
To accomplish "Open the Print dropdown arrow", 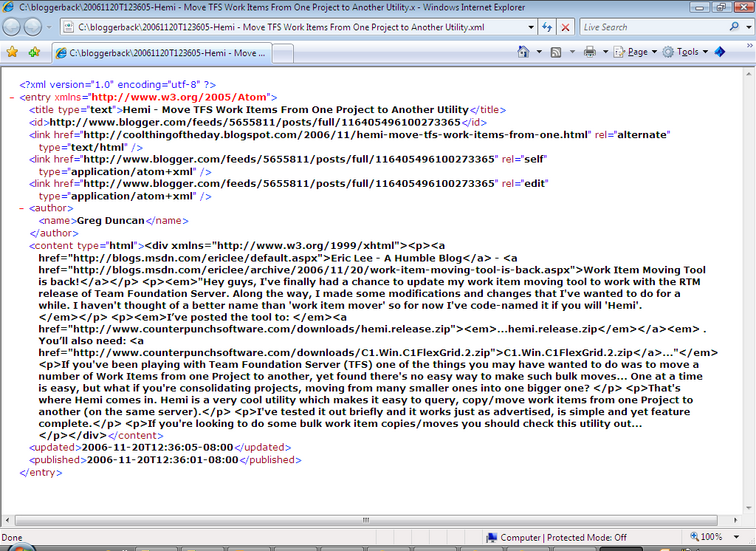I will (x=605, y=52).
